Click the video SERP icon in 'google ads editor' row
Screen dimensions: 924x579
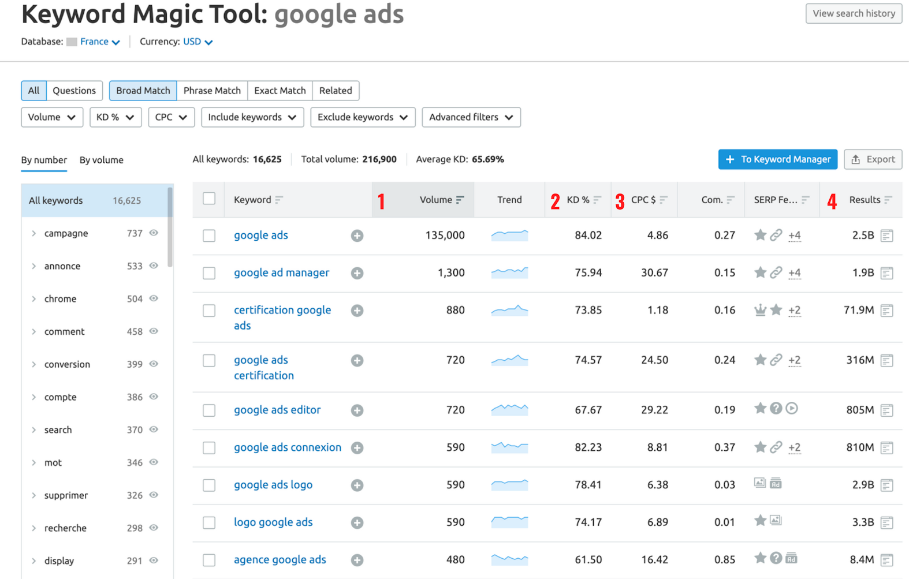pos(791,408)
